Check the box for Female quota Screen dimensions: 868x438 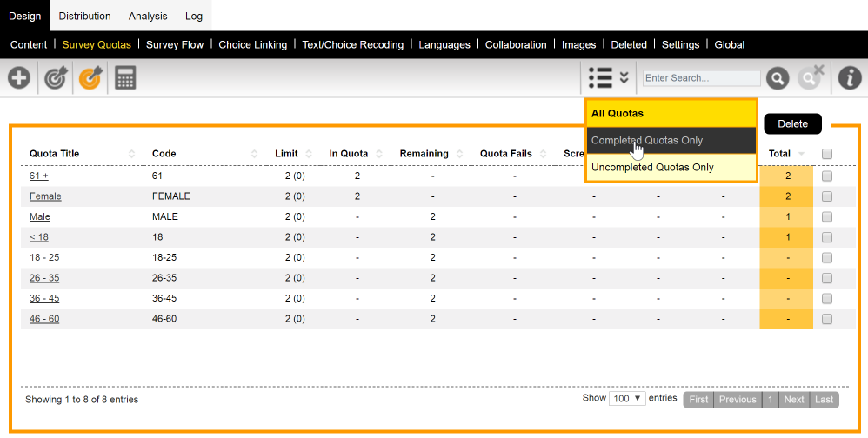(x=827, y=196)
